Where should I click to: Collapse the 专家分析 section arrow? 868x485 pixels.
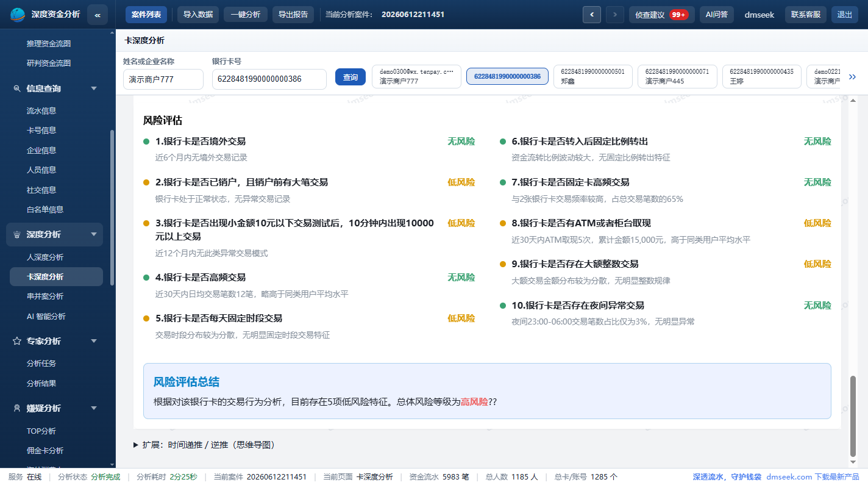click(x=94, y=341)
